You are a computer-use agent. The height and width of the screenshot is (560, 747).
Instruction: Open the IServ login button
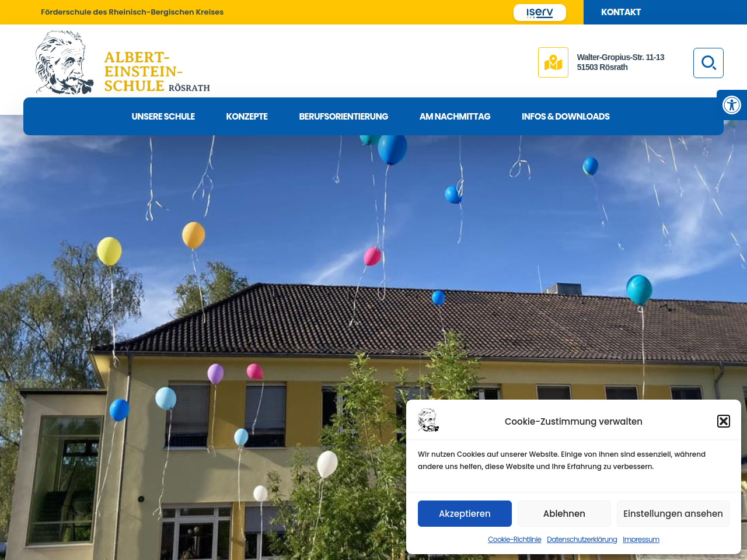(x=540, y=12)
